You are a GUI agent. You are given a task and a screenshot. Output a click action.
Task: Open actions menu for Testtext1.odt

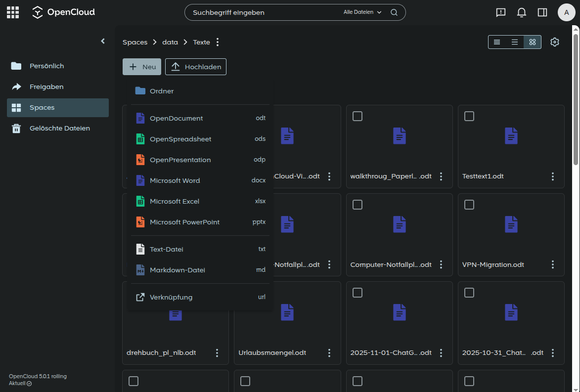[x=553, y=176]
